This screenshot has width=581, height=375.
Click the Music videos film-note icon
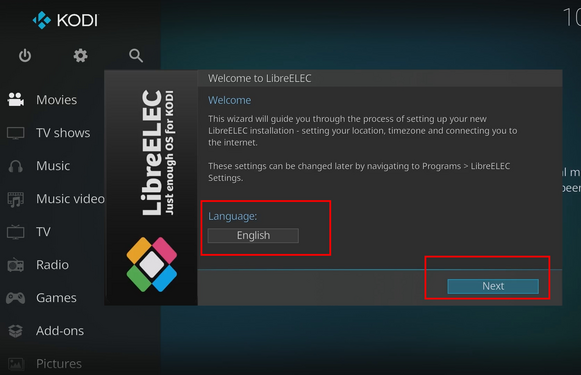(x=16, y=199)
